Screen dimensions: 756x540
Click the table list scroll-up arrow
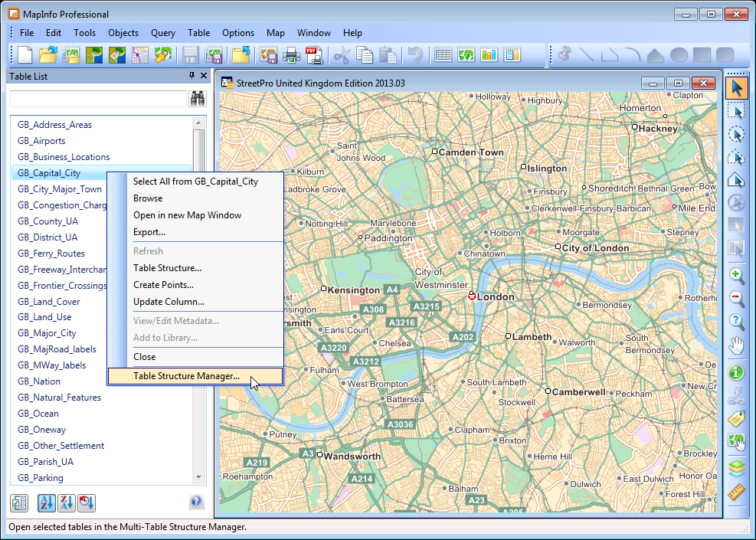point(198,123)
